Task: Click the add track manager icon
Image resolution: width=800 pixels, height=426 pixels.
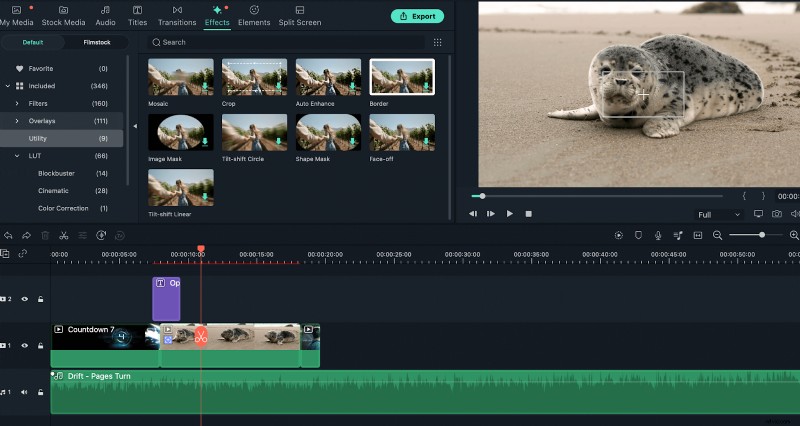Action: point(5,254)
